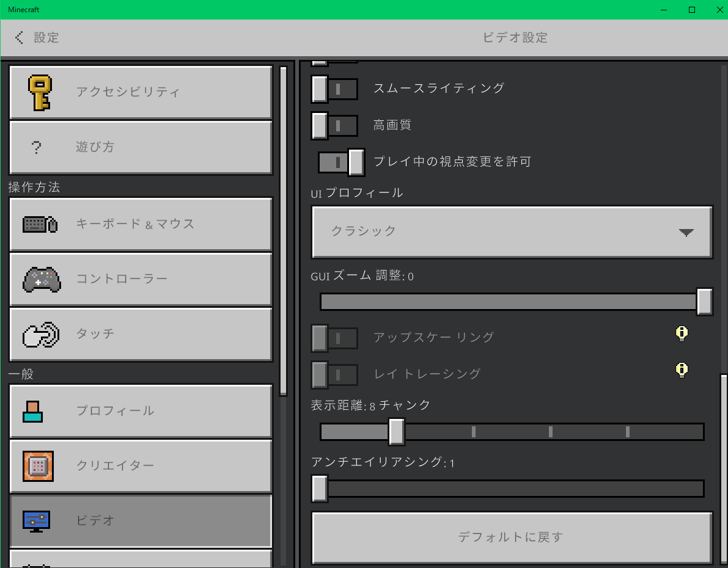Click the 表示距離 chunk slider handle
728x568 pixels.
point(397,432)
